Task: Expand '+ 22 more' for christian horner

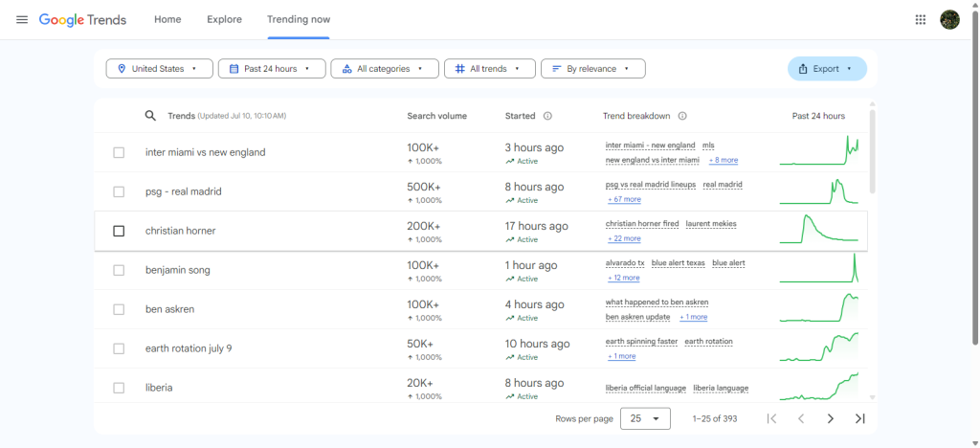Action: pos(624,238)
